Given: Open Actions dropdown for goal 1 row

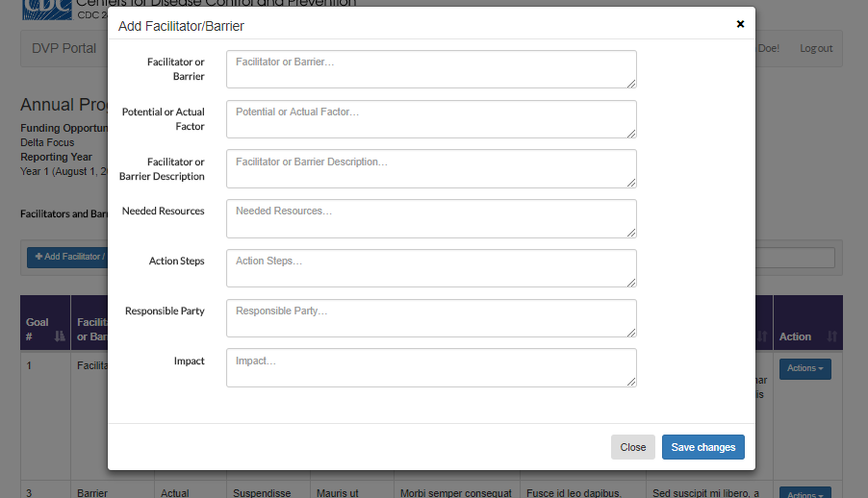Looking at the screenshot, I should [804, 368].
